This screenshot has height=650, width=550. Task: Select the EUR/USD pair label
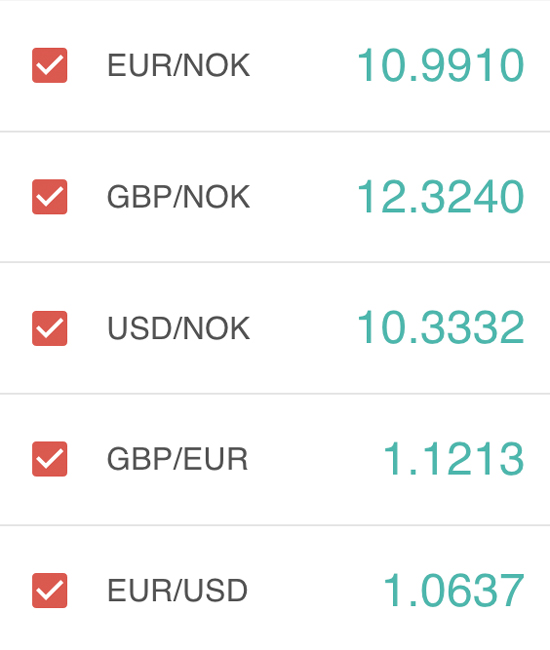pyautogui.click(x=177, y=590)
